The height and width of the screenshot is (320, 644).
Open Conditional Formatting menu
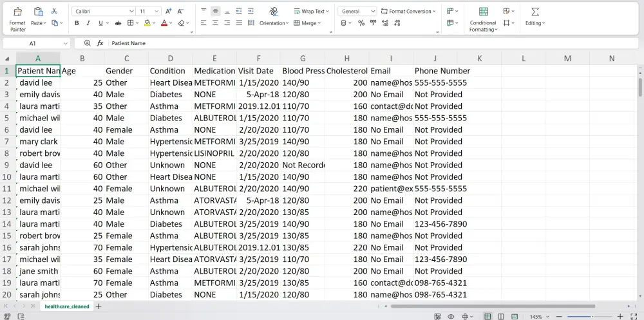484,19
